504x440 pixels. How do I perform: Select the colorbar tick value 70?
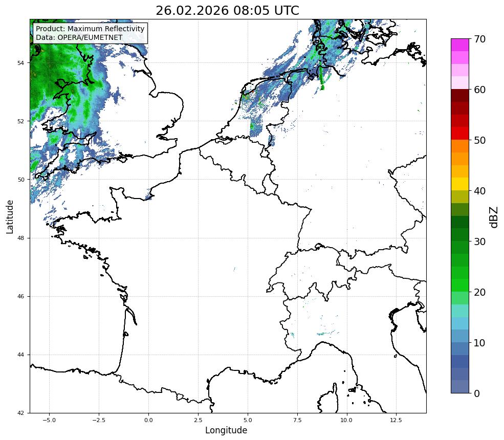pos(479,39)
